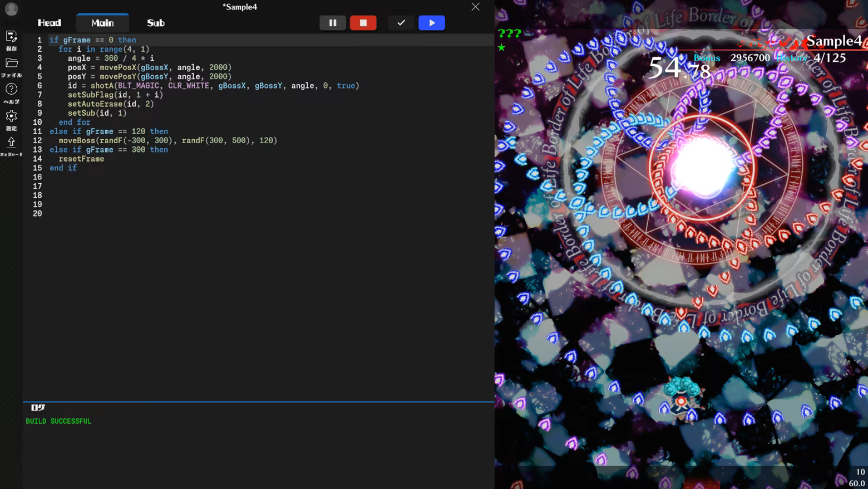Click the green star under ???
The height and width of the screenshot is (489, 868).
[x=501, y=47]
